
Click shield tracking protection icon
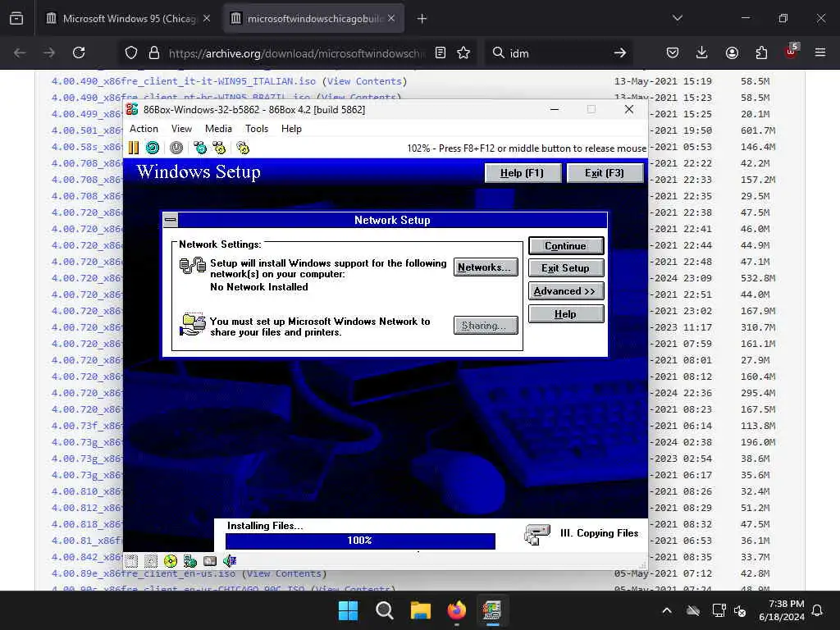tap(131, 52)
